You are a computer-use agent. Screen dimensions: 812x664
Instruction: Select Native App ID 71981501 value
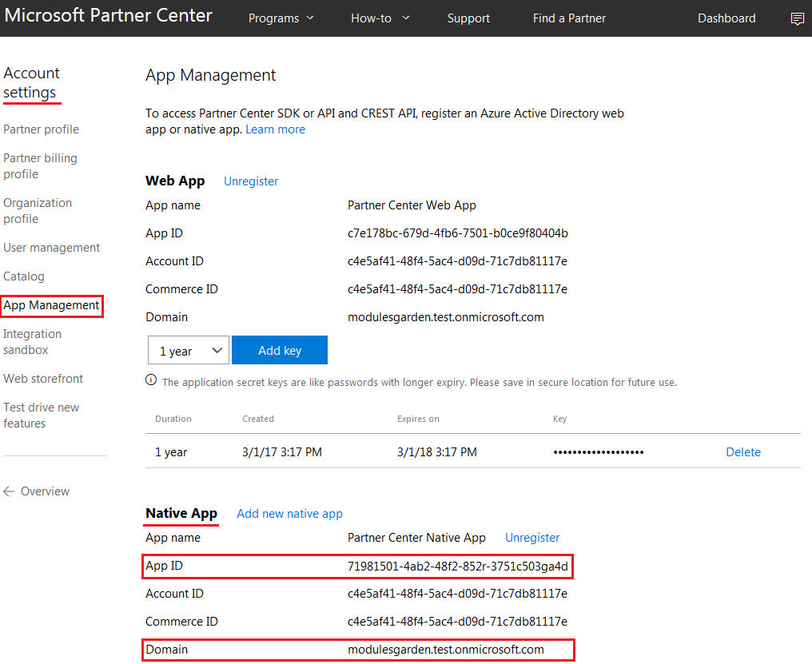[x=458, y=566]
